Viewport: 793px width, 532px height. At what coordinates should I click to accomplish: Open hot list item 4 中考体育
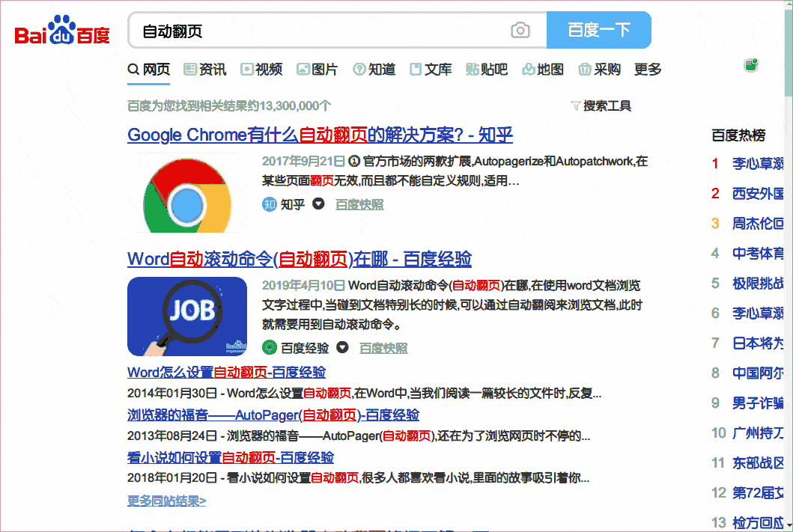point(758,253)
